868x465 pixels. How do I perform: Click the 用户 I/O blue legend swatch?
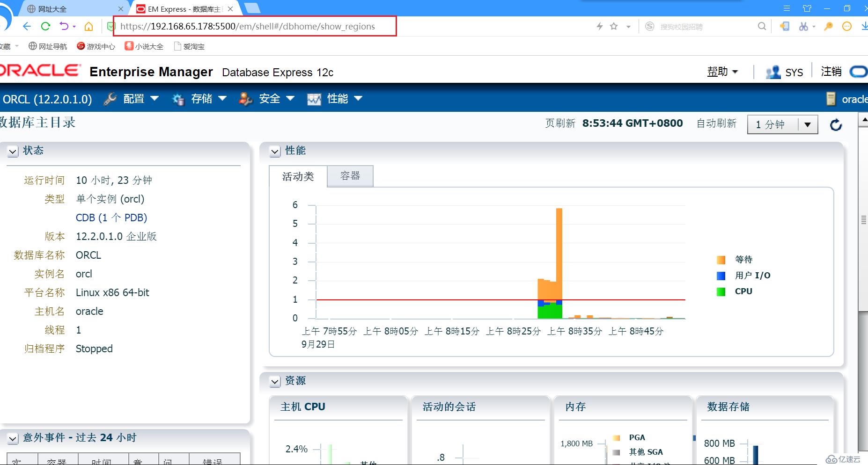(x=721, y=276)
